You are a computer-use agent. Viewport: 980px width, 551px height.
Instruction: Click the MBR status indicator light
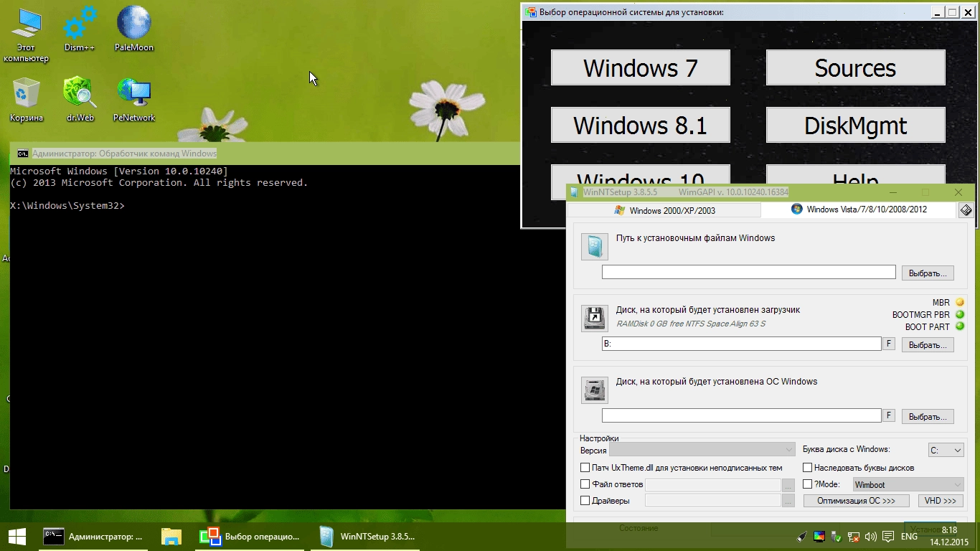pos(959,302)
